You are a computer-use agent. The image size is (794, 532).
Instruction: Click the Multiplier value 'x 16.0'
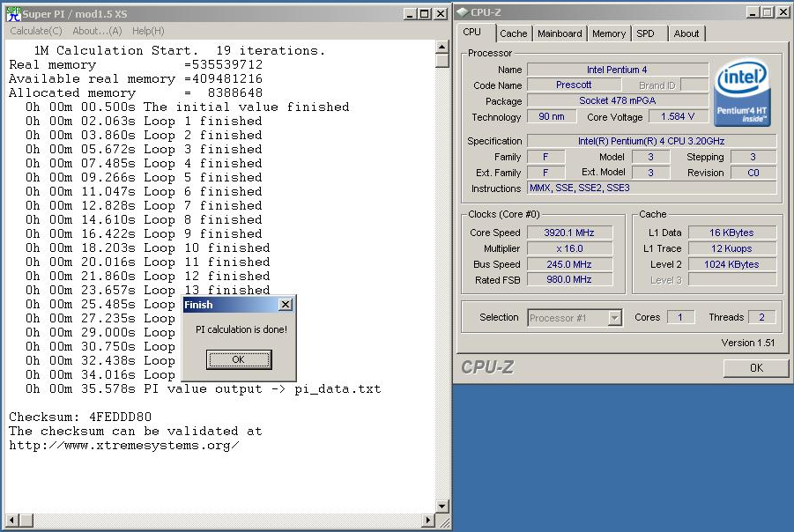coord(569,248)
